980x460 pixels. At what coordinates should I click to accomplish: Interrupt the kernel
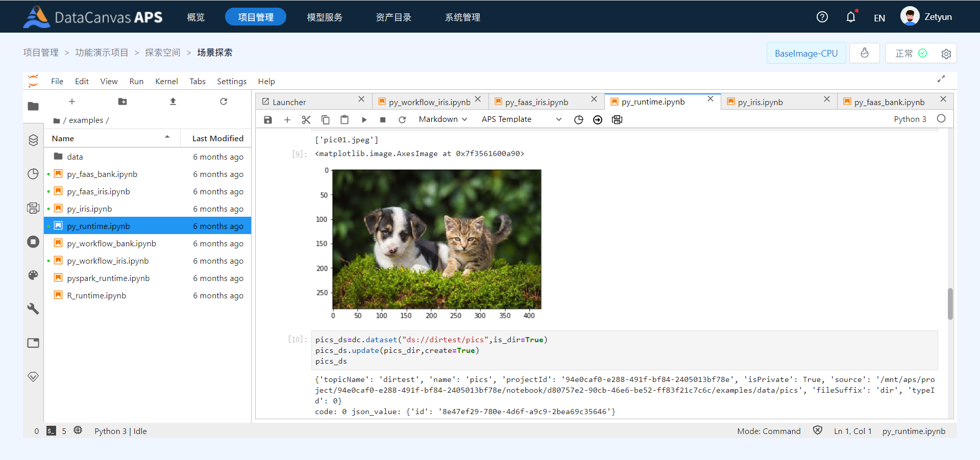pyautogui.click(x=383, y=119)
